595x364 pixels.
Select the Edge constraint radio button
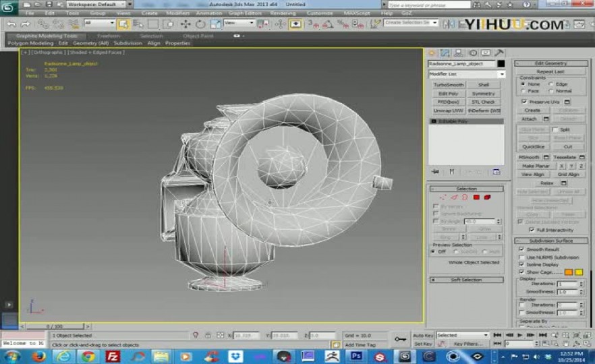click(551, 84)
